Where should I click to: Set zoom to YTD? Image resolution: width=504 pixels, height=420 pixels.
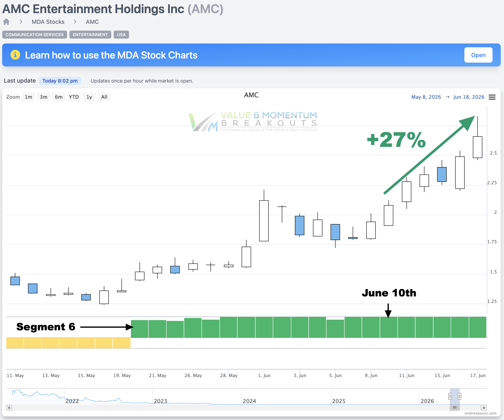click(74, 97)
